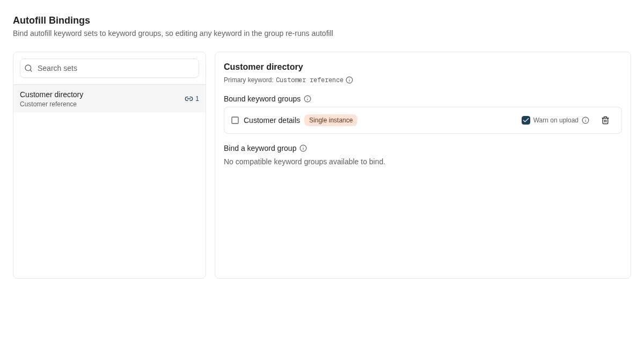
Task: Uncheck the Warn on upload checkbox
Action: coord(526,120)
